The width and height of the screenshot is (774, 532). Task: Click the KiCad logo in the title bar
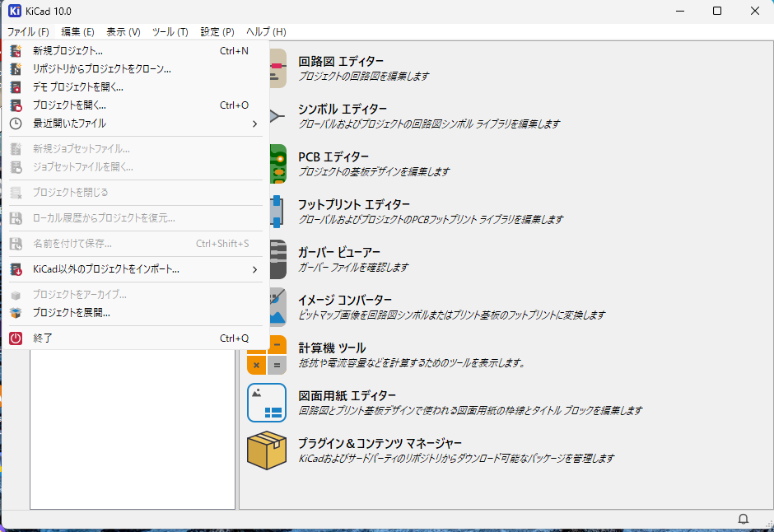click(15, 11)
